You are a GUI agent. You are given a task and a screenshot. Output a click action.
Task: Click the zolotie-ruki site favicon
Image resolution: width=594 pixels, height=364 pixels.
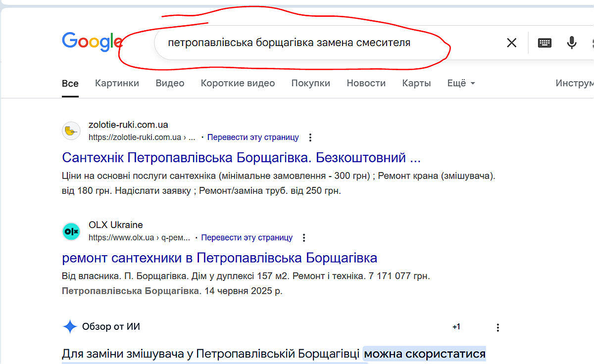point(71,131)
